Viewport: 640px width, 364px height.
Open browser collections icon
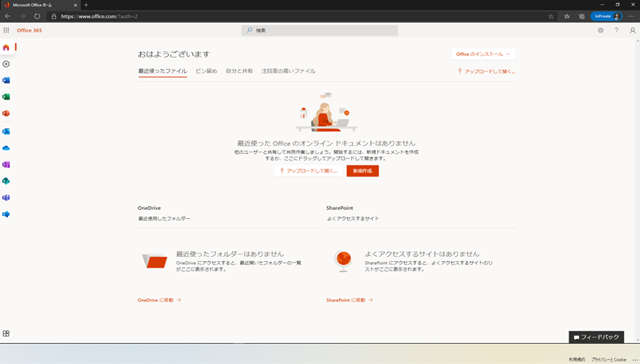[582, 16]
